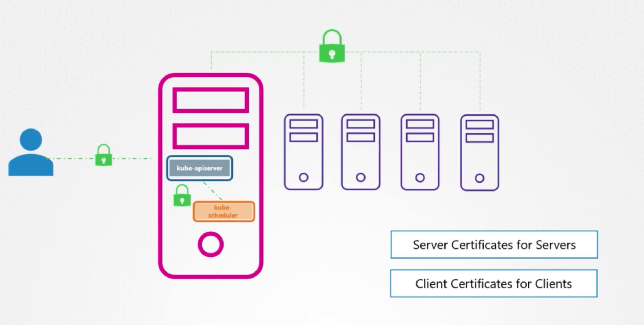644x325 pixels.
Task: Click the power circle on fourth worker server
Action: click(x=480, y=178)
